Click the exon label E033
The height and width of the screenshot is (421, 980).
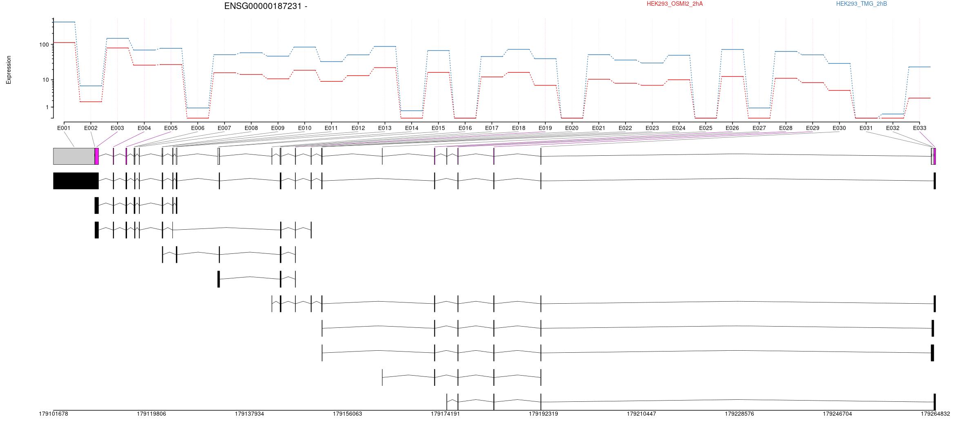(x=920, y=128)
